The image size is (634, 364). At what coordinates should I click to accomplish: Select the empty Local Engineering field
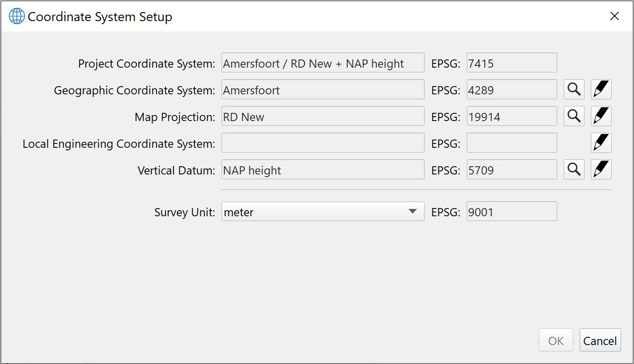[322, 143]
